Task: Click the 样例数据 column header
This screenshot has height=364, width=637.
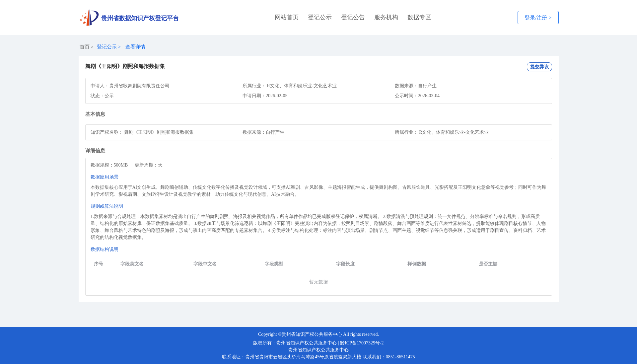Action: tap(417, 264)
